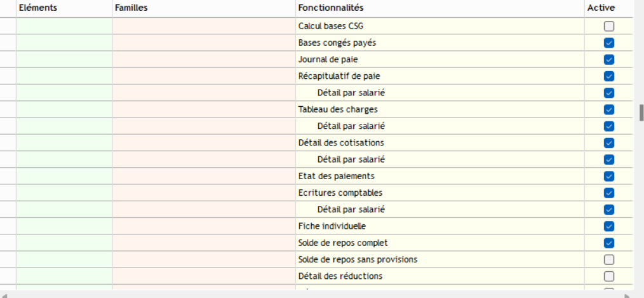Uncheck Etat des paiements checkbox
Image resolution: width=644 pixels, height=298 pixels.
coord(609,176)
